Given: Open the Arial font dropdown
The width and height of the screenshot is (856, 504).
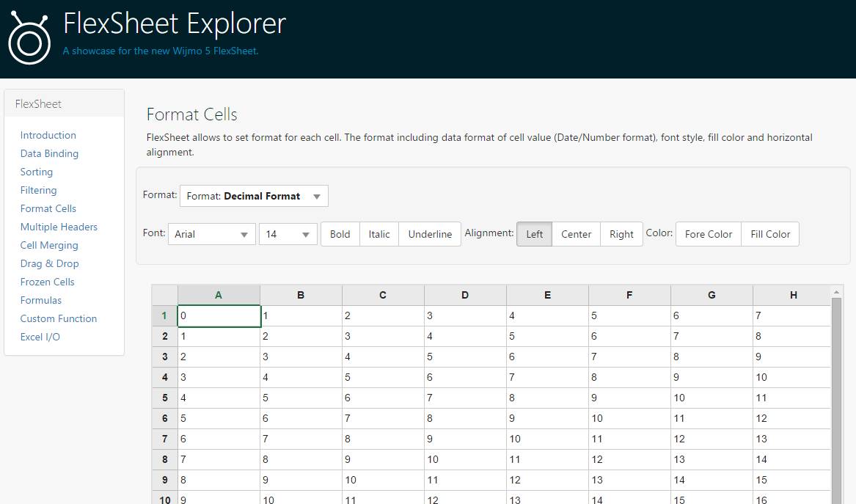Looking at the screenshot, I should [x=212, y=234].
